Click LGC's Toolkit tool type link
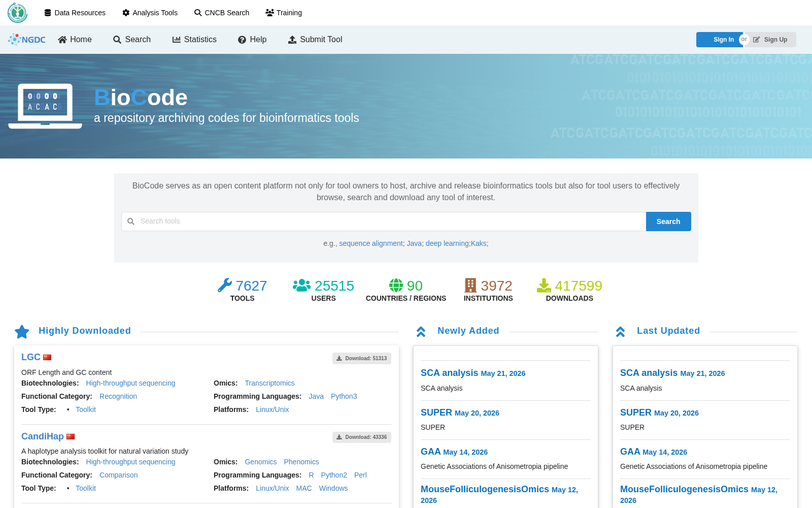812x508 pixels. tap(86, 410)
